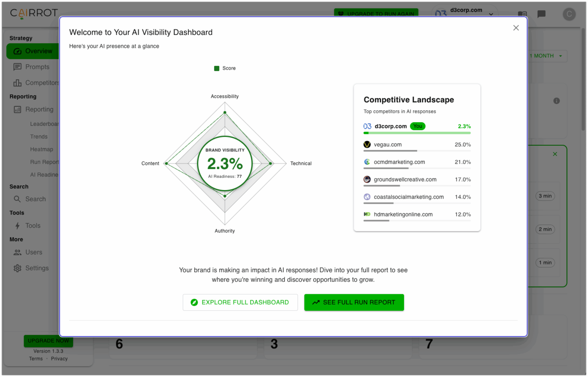Click SEE FULL RUN REPORT
This screenshot has width=588, height=377.
354,302
